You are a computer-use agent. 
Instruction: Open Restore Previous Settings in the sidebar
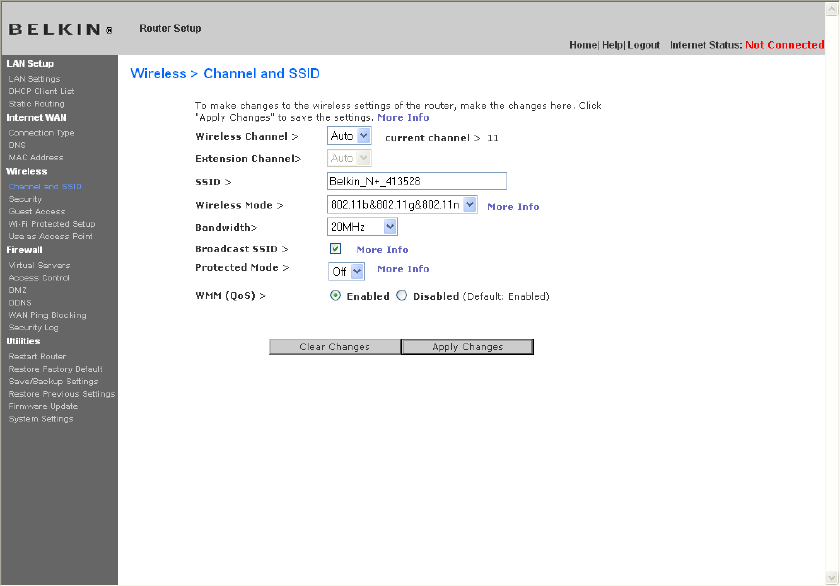[62, 394]
